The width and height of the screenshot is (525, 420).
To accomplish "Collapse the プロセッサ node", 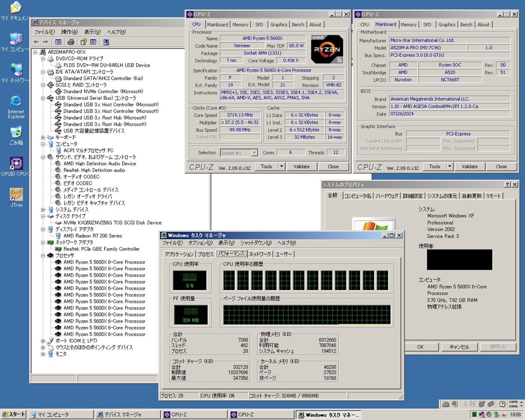I will (43, 256).
